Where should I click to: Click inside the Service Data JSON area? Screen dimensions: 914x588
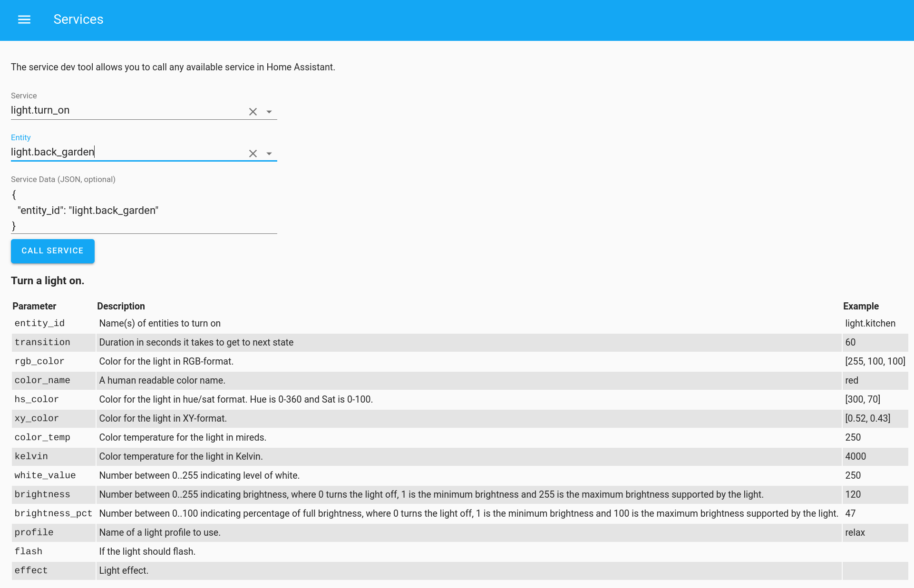pos(143,210)
